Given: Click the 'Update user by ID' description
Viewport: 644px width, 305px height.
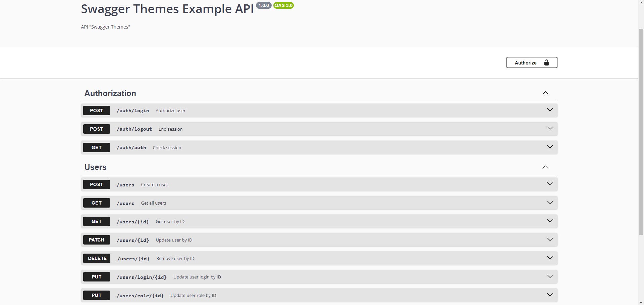Looking at the screenshot, I should tap(174, 240).
